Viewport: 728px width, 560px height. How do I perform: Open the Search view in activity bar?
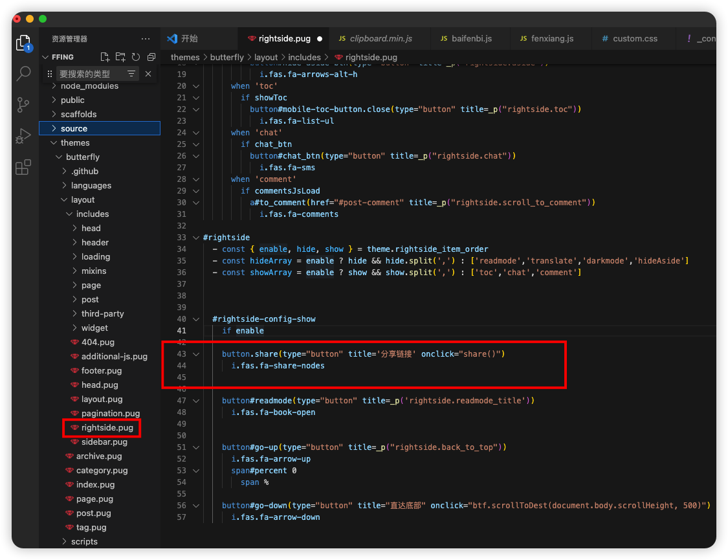click(x=24, y=73)
